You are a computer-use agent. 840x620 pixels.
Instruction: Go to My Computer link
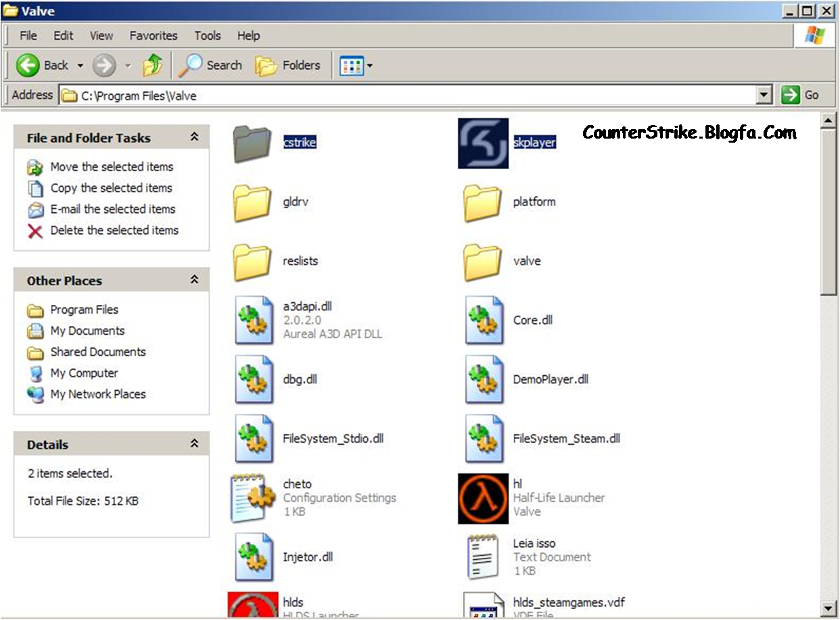[x=84, y=373]
